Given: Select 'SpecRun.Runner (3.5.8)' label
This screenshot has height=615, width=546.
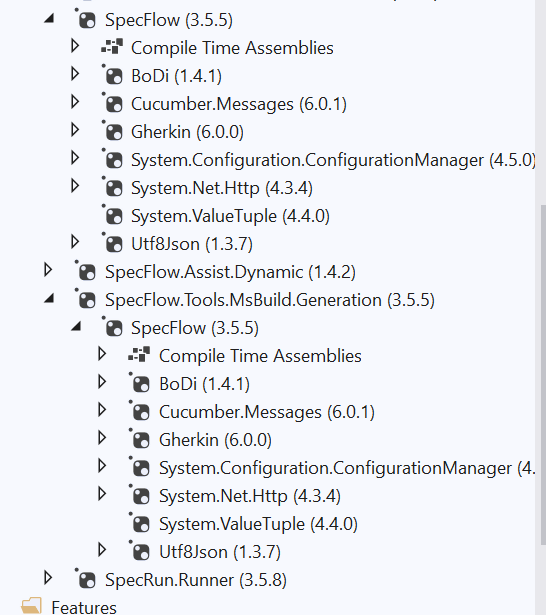Looking at the screenshot, I should 196,580.
